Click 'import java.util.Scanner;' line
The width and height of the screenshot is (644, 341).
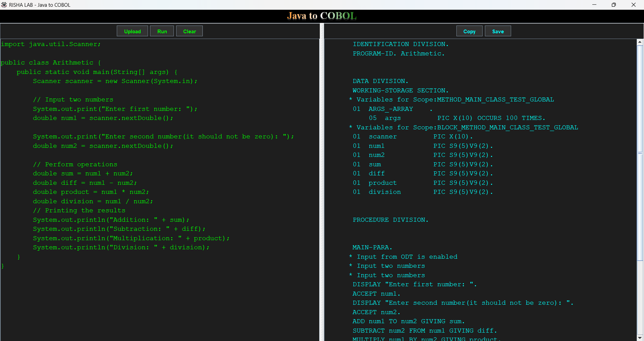(x=50, y=44)
